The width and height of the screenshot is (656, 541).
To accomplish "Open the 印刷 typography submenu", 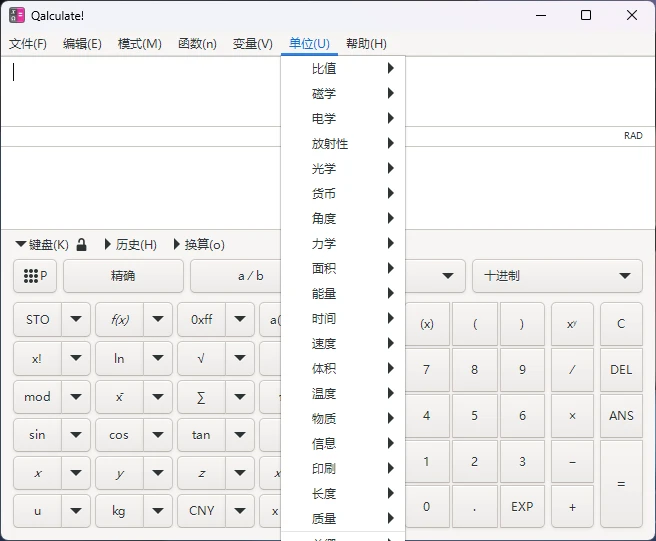I will tap(343, 468).
